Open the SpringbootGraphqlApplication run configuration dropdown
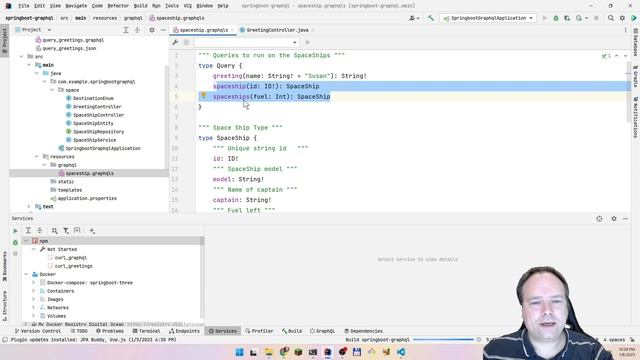This screenshot has width=640, height=360. pyautogui.click(x=488, y=18)
